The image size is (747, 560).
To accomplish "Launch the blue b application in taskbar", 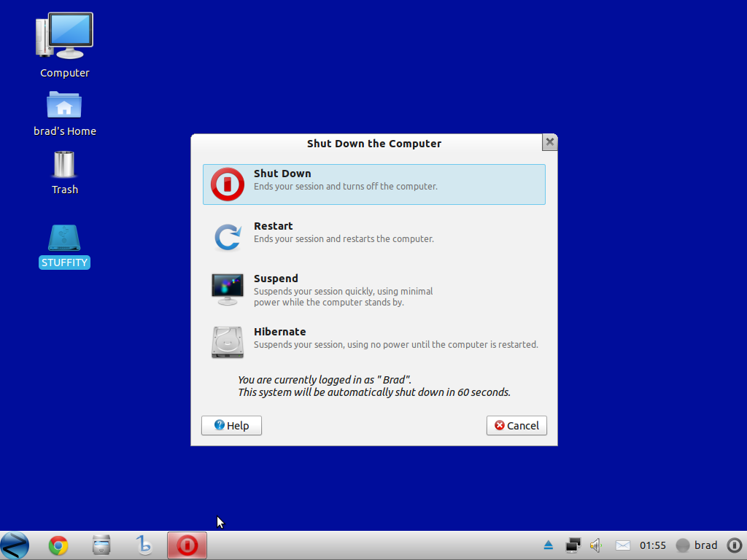I will 144,545.
